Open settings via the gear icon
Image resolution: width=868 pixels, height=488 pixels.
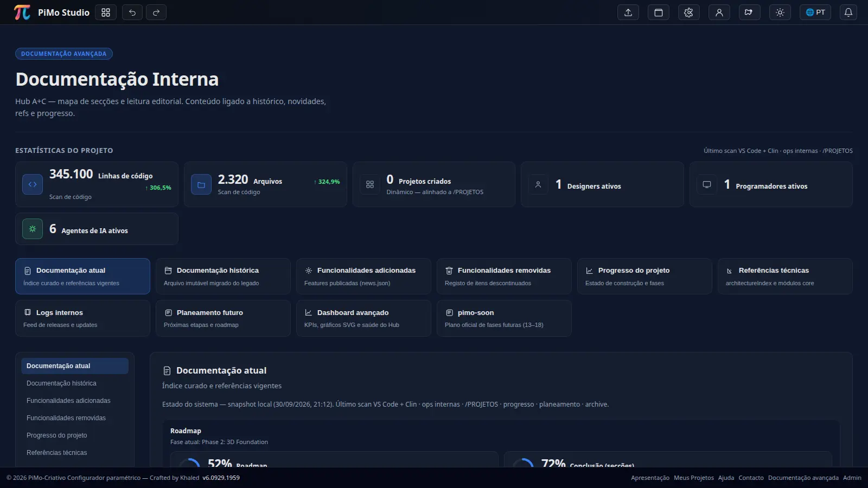[689, 12]
